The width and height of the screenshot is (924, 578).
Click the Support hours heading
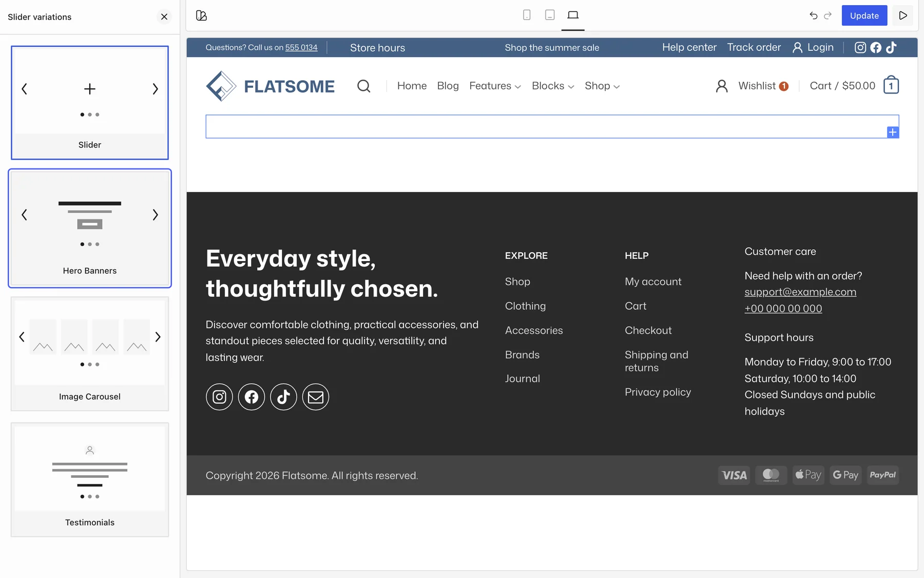(x=779, y=338)
